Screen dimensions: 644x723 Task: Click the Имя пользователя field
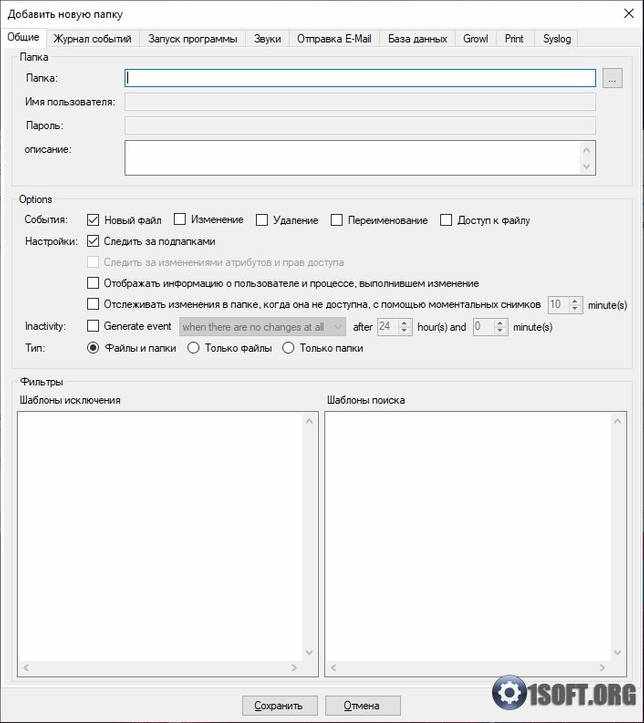[x=360, y=102]
